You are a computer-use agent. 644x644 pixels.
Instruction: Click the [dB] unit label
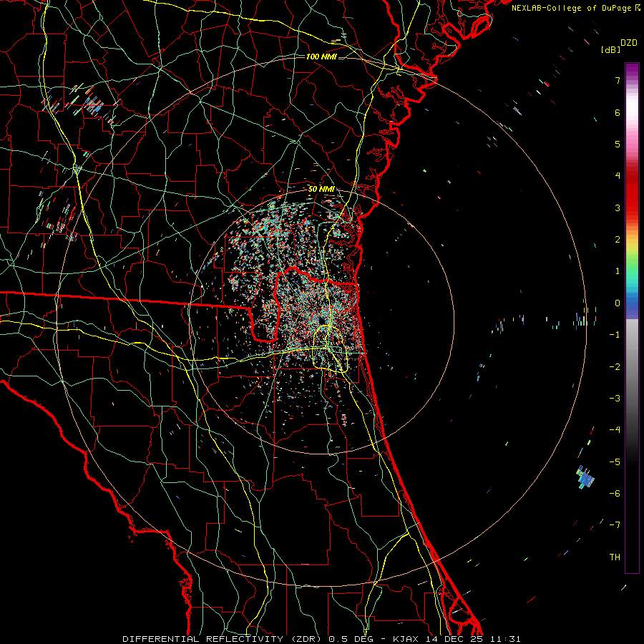click(x=611, y=49)
